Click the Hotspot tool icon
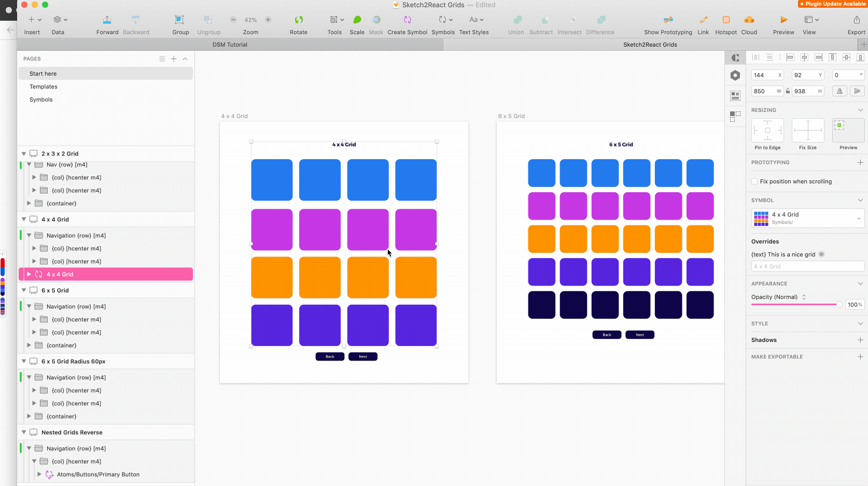The width and height of the screenshot is (868, 486). click(x=725, y=19)
